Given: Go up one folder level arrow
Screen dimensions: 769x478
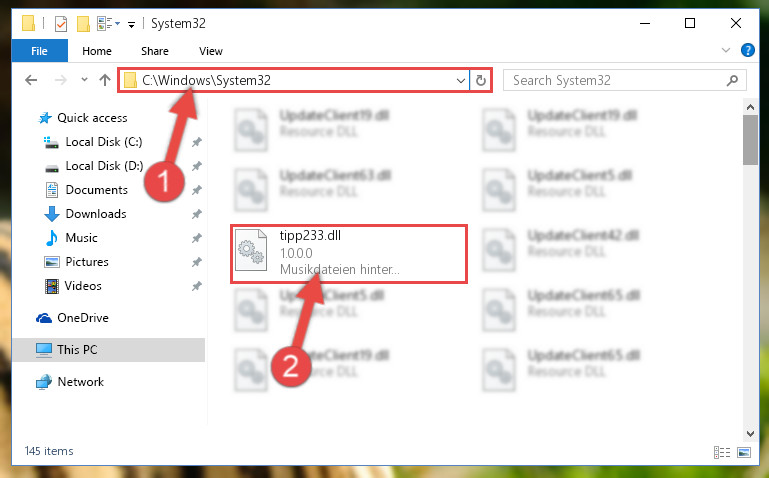Looking at the screenshot, I should (104, 80).
